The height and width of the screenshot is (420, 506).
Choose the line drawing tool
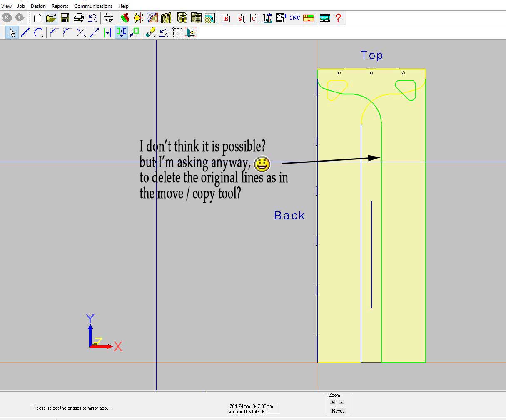[25, 32]
